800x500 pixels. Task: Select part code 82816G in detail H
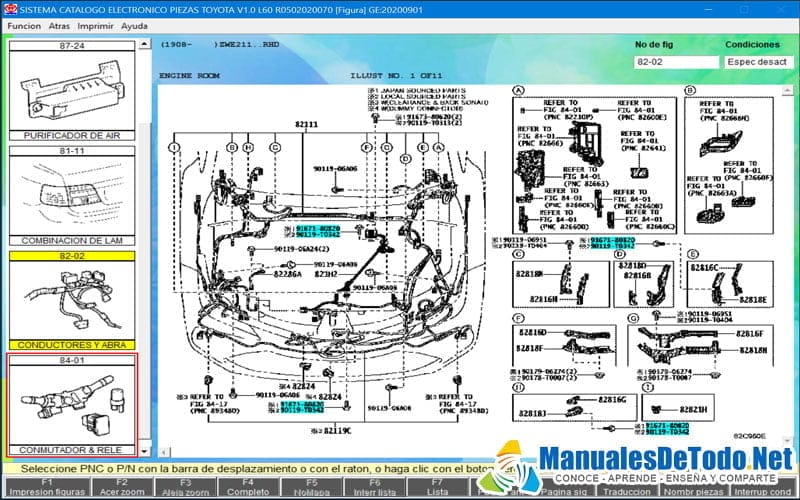pyautogui.click(x=612, y=399)
